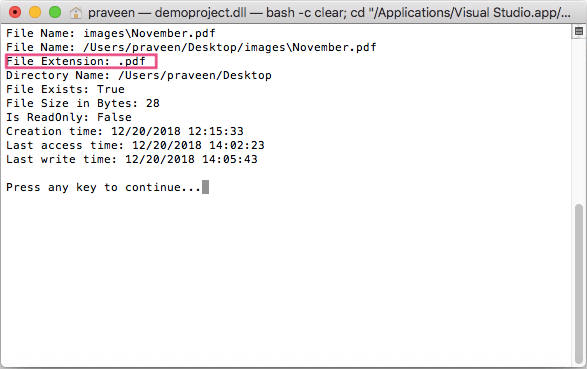Click the full path '/Users/praveen/Desktop/images\November.pdf'

tap(229, 48)
